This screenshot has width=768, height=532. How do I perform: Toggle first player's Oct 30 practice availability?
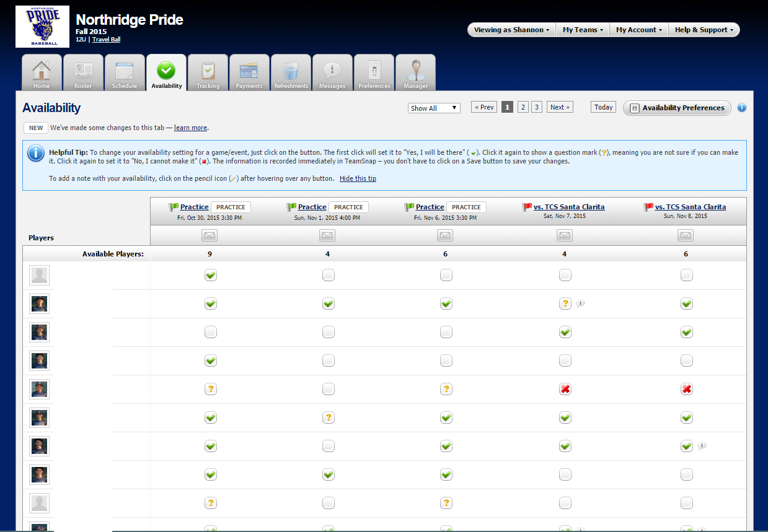211,275
